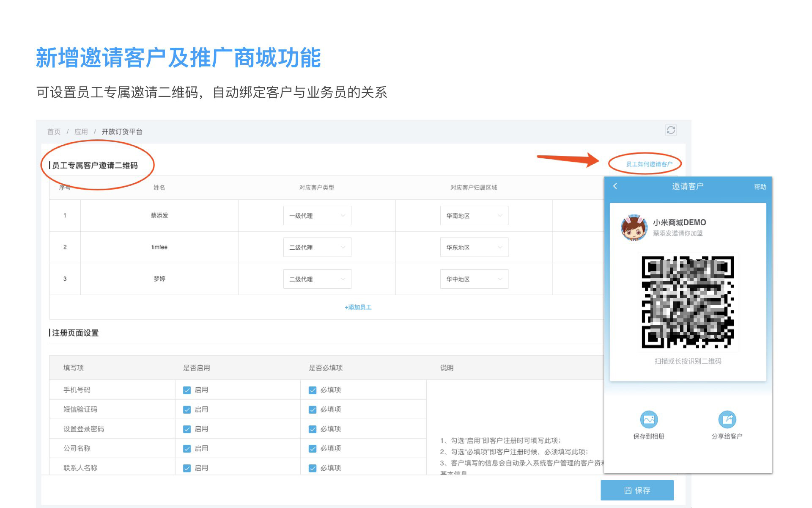
Task: Tap the 分享给客户 share icon
Action: pyautogui.click(x=727, y=420)
